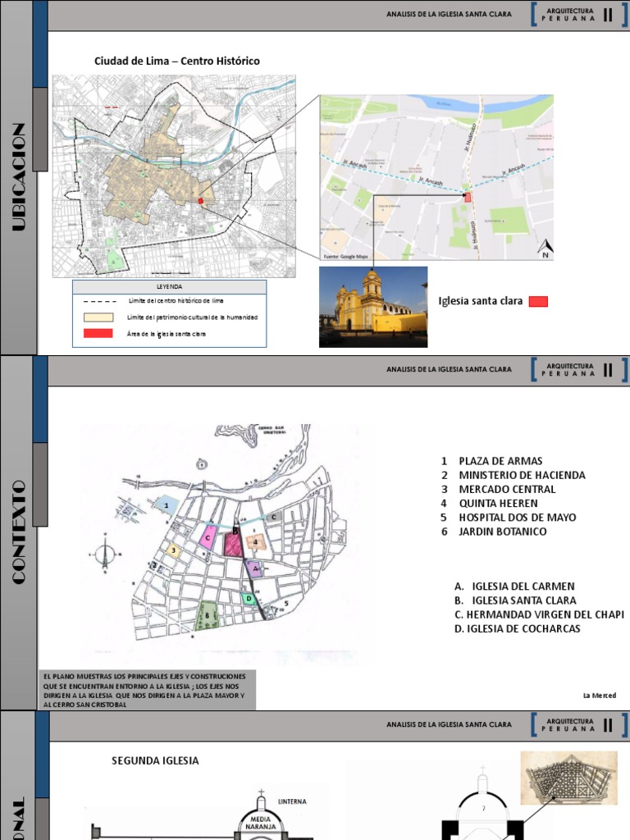This screenshot has height=840, width=630.
Task: Select the beige patrimonio cultural legend swatch
Action: (x=98, y=317)
